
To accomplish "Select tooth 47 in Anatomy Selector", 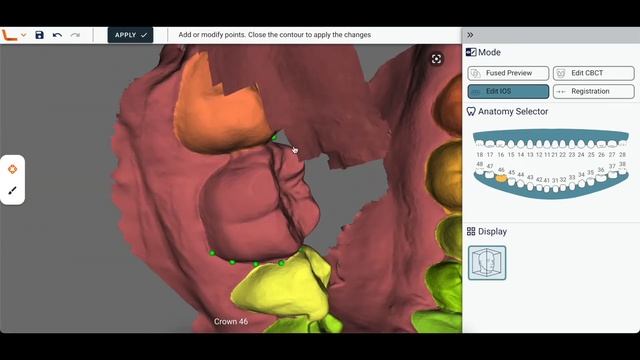I will [489, 175].
